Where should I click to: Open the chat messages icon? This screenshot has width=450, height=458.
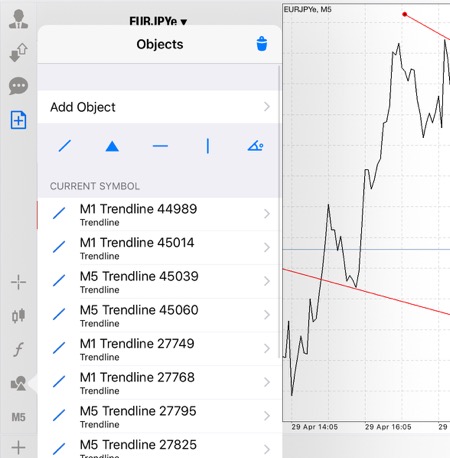18,86
